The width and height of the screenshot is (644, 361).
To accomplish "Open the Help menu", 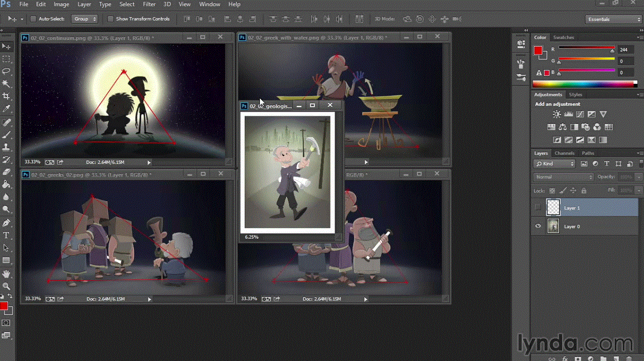I will point(235,4).
